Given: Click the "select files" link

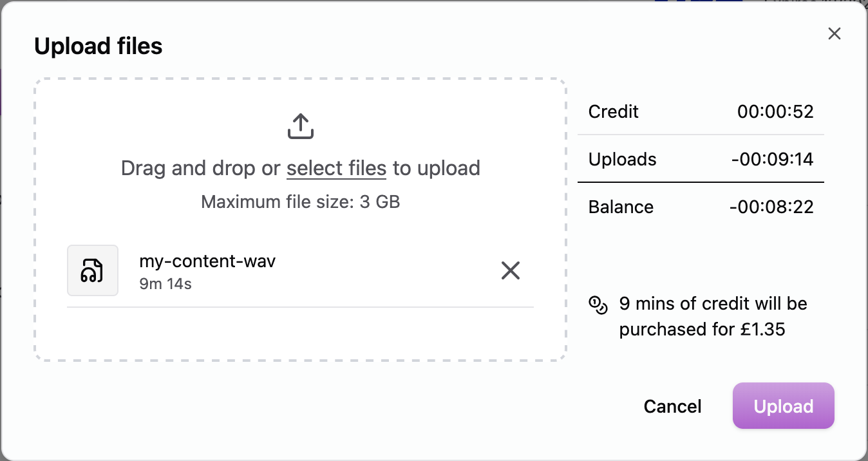Looking at the screenshot, I should pos(336,169).
